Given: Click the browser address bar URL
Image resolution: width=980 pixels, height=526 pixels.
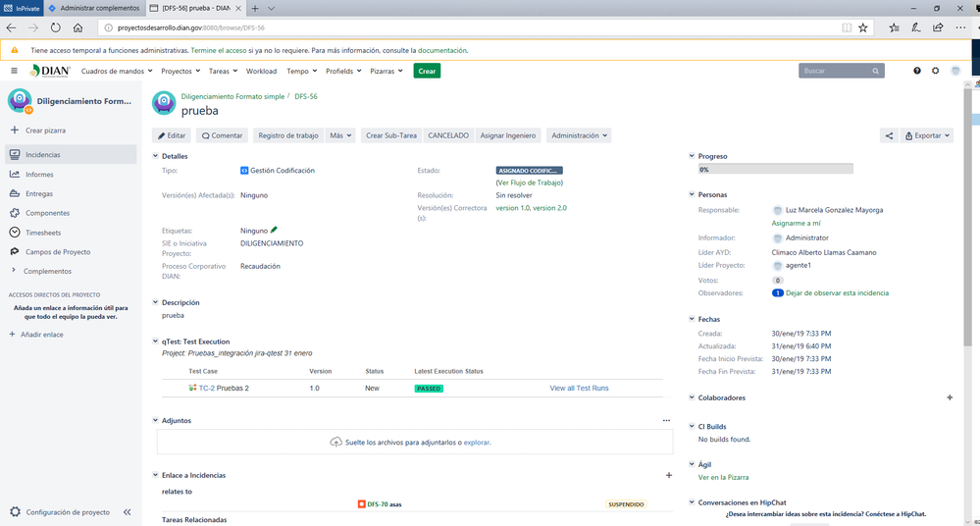Looking at the screenshot, I should tap(190, 27).
